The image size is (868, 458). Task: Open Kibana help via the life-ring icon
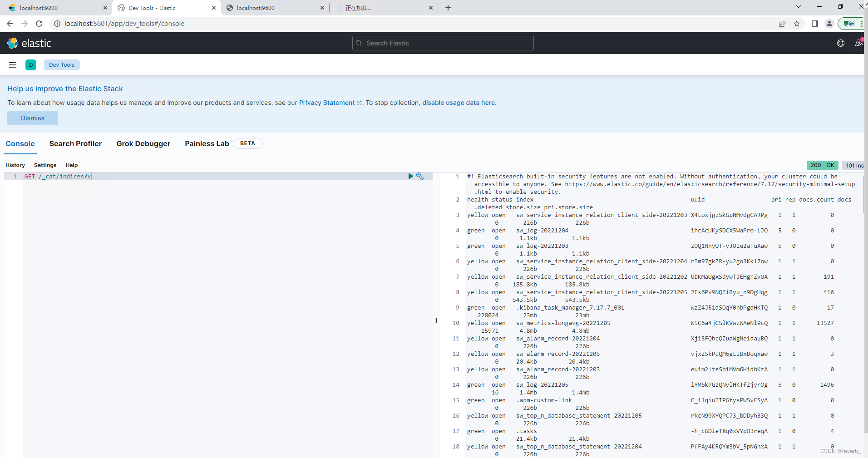coord(841,43)
